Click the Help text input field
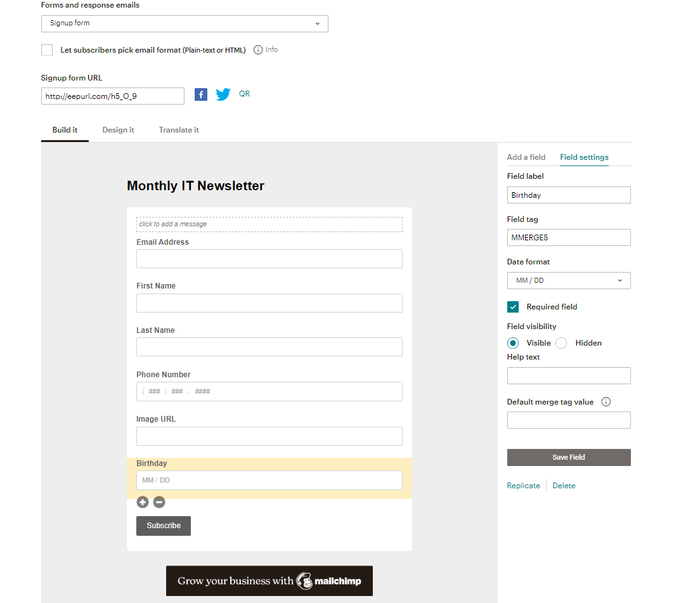Image resolution: width=700 pixels, height=603 pixels. (569, 376)
